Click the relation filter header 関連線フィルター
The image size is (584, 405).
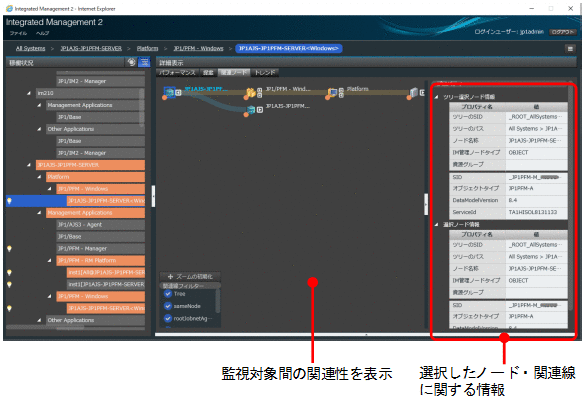coord(190,286)
